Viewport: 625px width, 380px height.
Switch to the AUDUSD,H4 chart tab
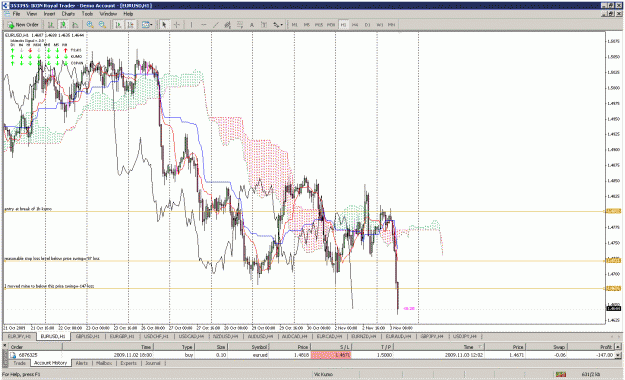260,337
